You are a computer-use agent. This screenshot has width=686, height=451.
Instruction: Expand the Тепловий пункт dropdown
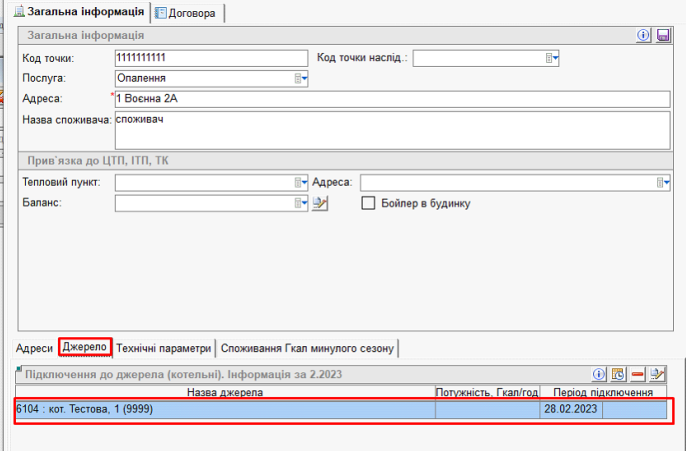coord(300,182)
